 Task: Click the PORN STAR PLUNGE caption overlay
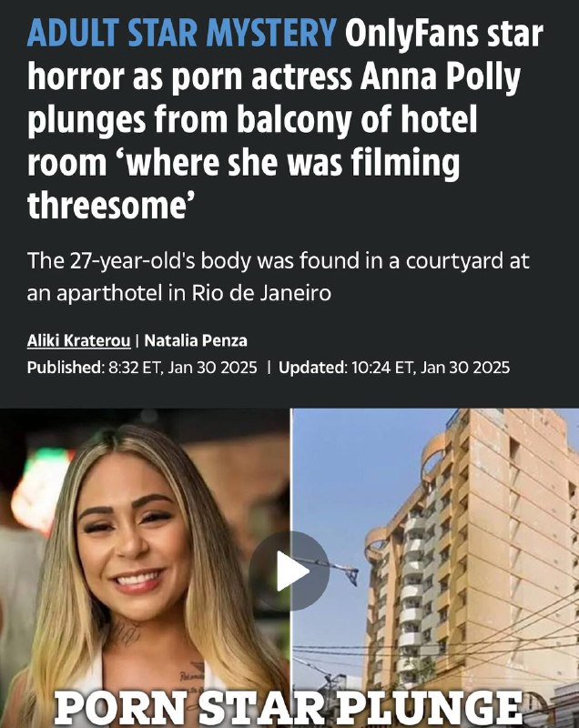(289, 708)
